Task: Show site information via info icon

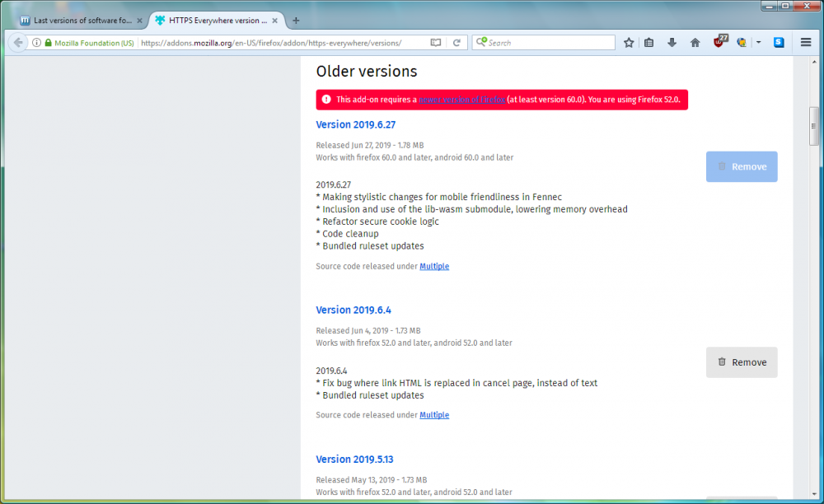Action: click(x=36, y=43)
